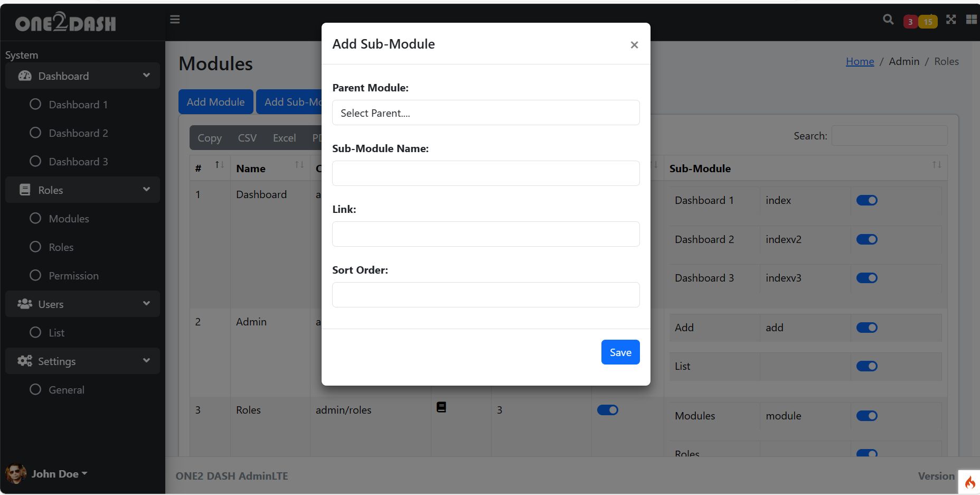Open the Select Parent dropdown
This screenshot has width=980, height=495.
(x=486, y=113)
